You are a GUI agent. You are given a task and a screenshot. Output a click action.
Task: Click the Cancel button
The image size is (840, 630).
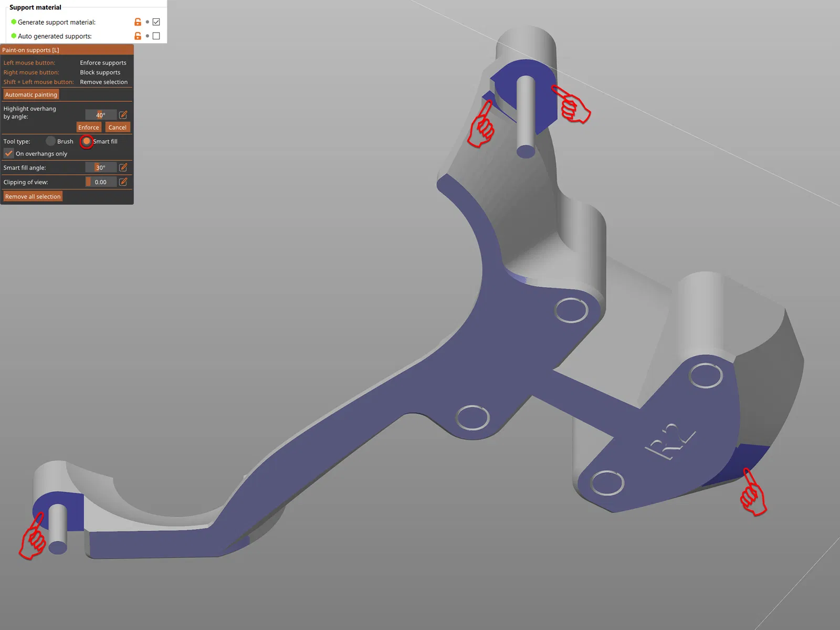point(117,127)
